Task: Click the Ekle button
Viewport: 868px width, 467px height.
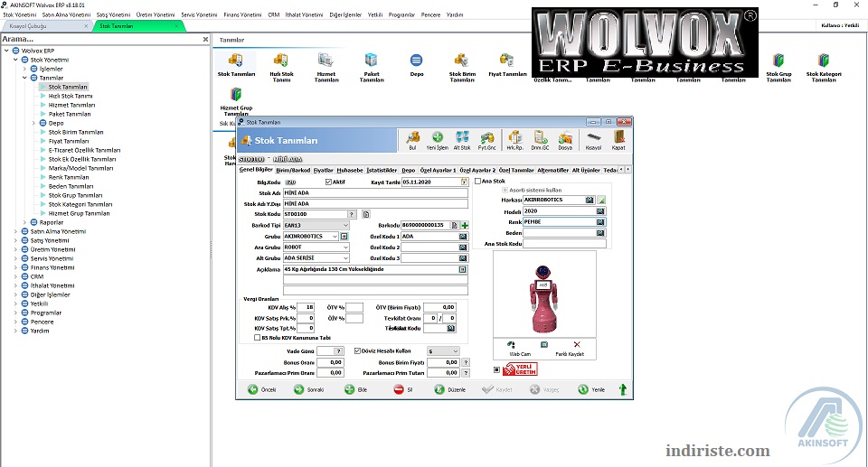Action: [356, 389]
